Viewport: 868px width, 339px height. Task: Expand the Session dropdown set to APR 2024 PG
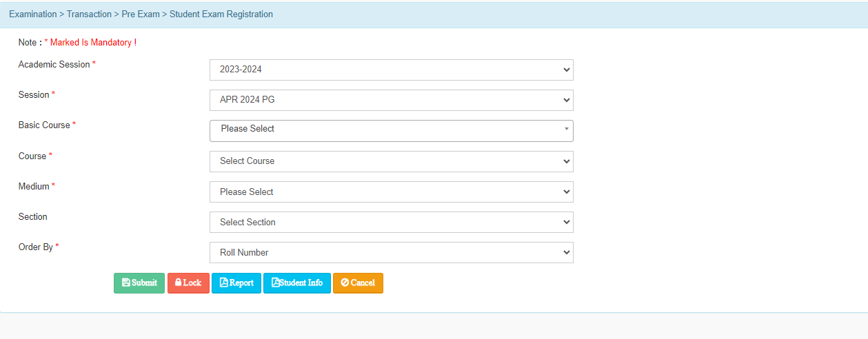(391, 100)
